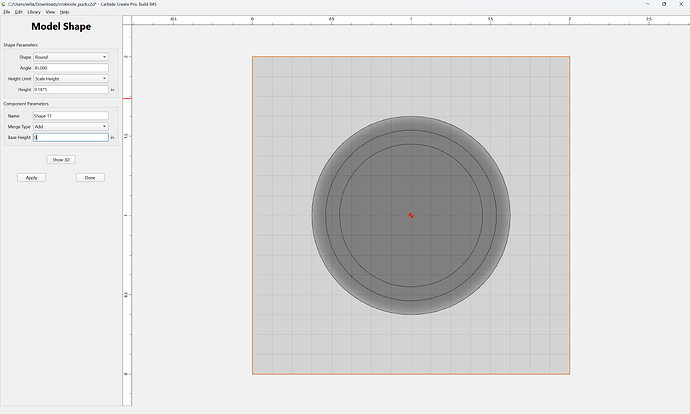Screen dimensions: 690x414
Task: Click the Done button
Action: click(90, 178)
